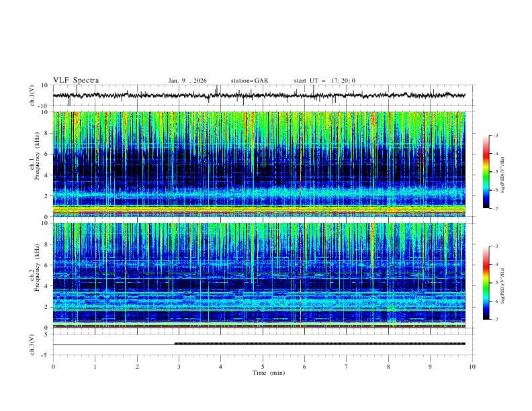Click the ch.2 "Frequency (kHz)" axis label
The height and width of the screenshot is (411, 532).
(37, 267)
